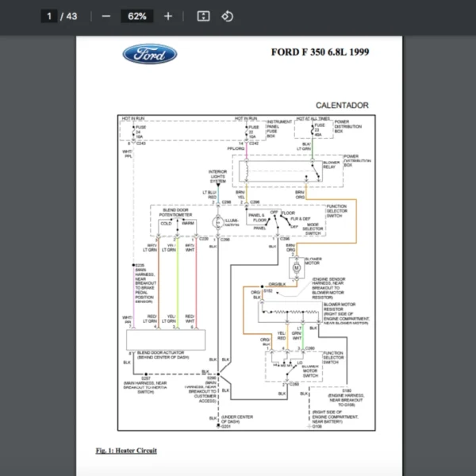Click the Fuse 23 40A label
The image size is (476, 476).
click(319, 129)
